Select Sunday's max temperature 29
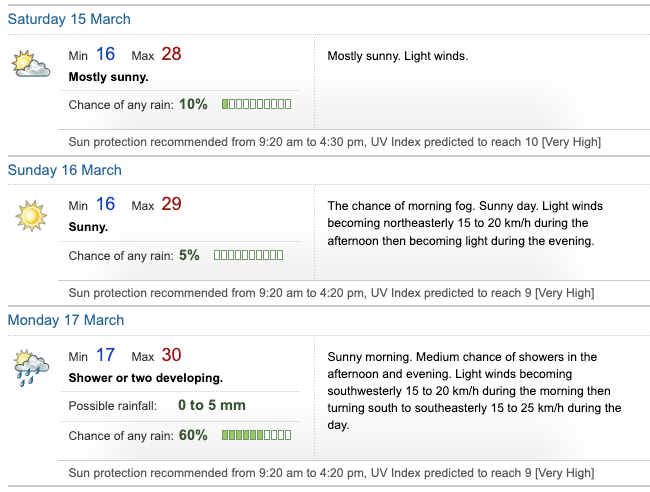The image size is (650, 492). click(171, 205)
